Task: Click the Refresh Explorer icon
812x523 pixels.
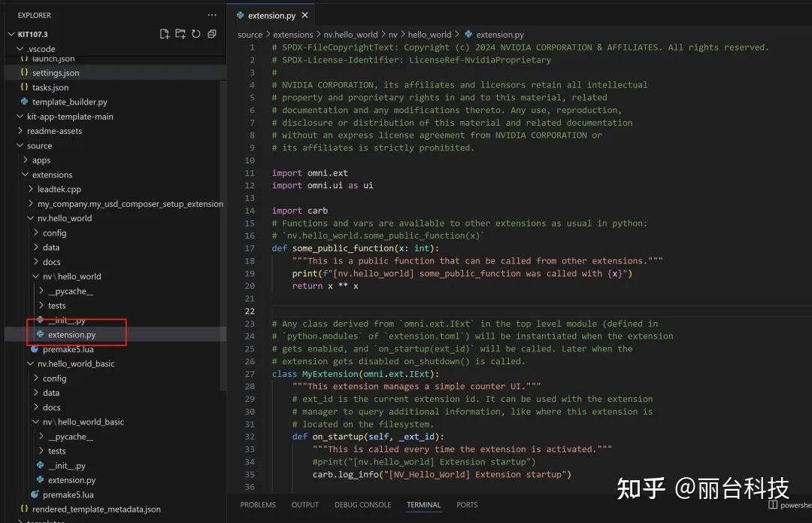Action: click(x=196, y=33)
